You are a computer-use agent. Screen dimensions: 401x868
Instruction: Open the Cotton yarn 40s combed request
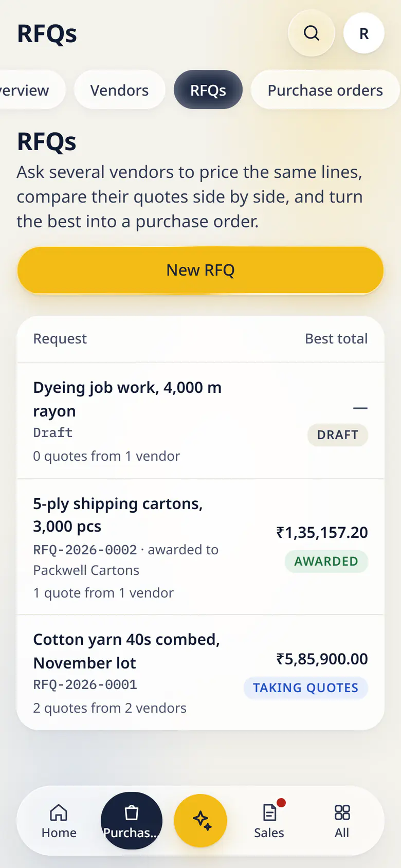[200, 673]
